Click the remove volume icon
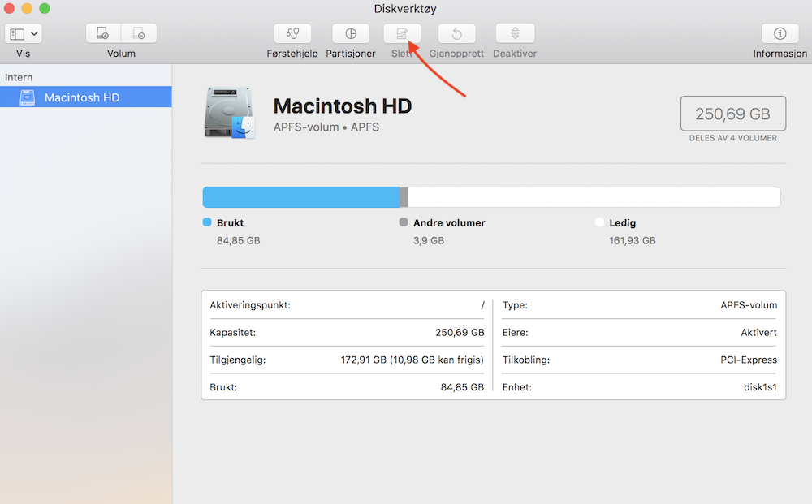Image resolution: width=812 pixels, height=504 pixels. pyautogui.click(x=139, y=34)
